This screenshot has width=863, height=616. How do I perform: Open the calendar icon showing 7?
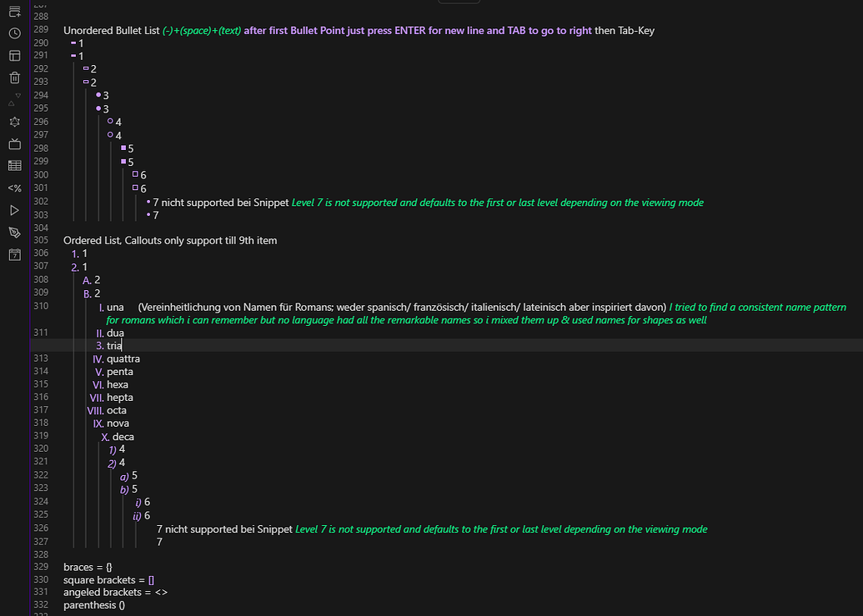(13, 254)
